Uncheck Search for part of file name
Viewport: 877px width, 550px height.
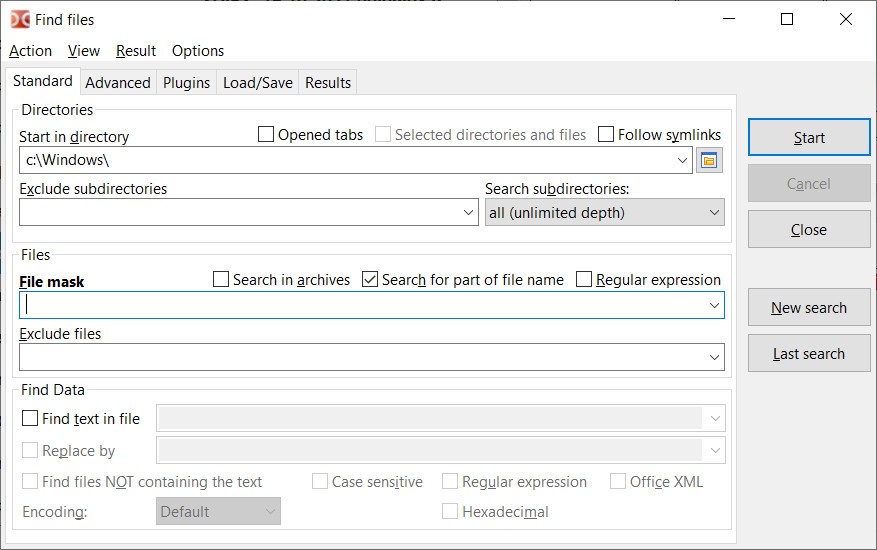[x=370, y=279]
